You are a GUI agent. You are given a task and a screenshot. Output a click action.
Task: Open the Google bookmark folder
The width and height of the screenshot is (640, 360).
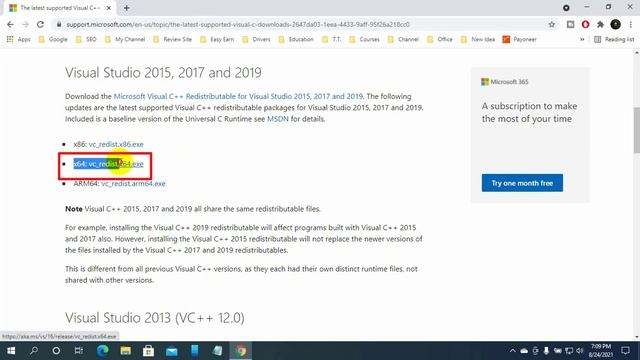[53, 40]
